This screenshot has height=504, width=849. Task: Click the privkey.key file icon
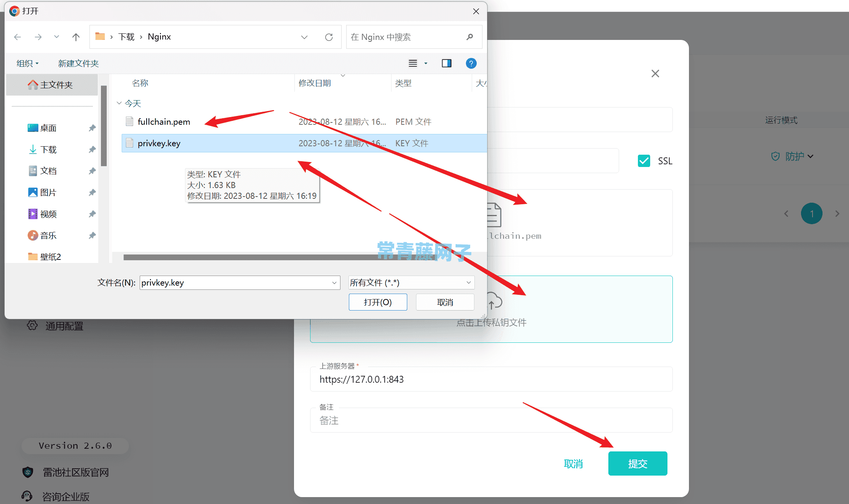pyautogui.click(x=130, y=143)
